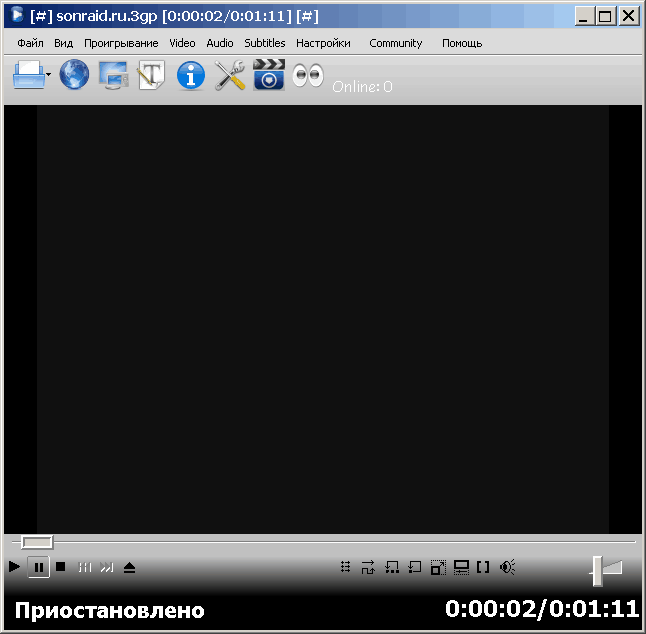Click the bookmark with dots loop icon
Screen dimensions: 646x634
point(391,567)
